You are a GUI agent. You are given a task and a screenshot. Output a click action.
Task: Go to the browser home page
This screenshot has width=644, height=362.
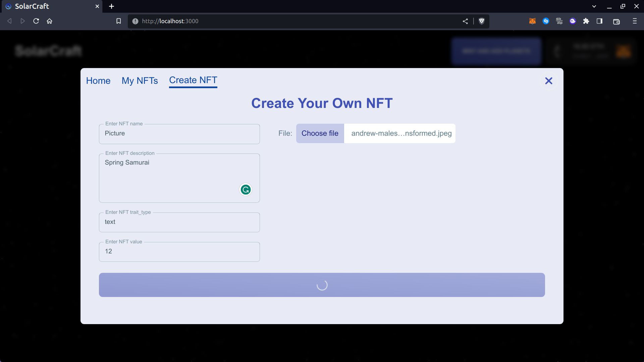click(50, 21)
